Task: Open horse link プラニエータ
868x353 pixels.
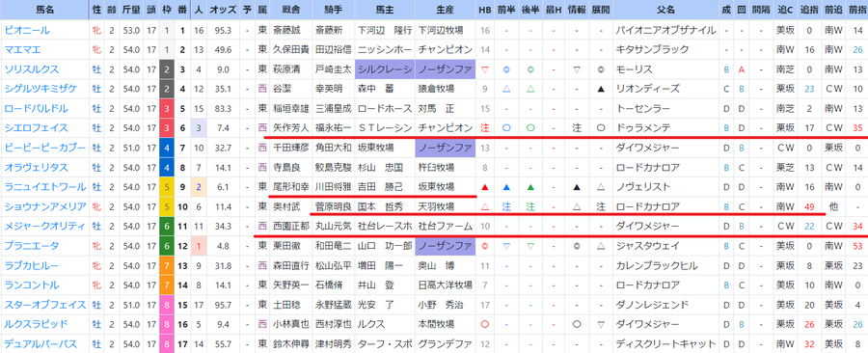Action: [32, 246]
